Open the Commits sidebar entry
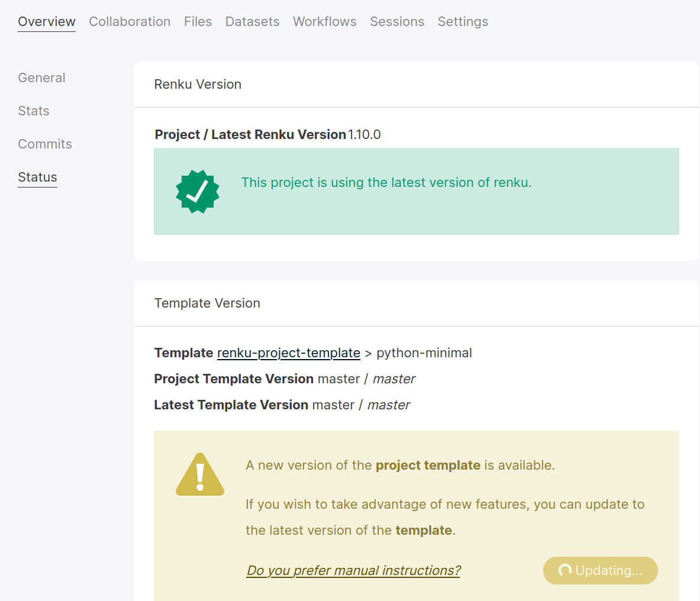Viewport: 700px width, 601px height. [45, 144]
